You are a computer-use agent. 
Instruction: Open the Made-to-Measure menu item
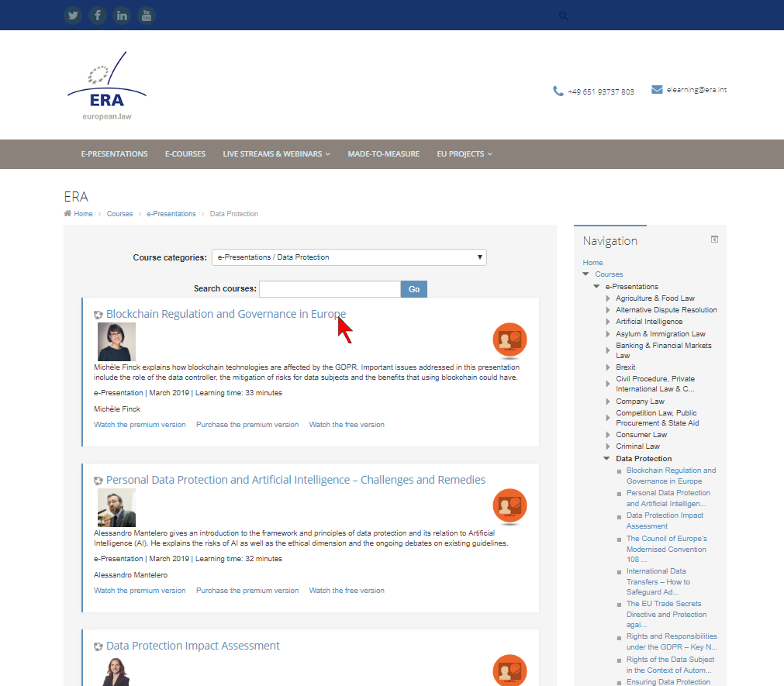[x=384, y=154]
